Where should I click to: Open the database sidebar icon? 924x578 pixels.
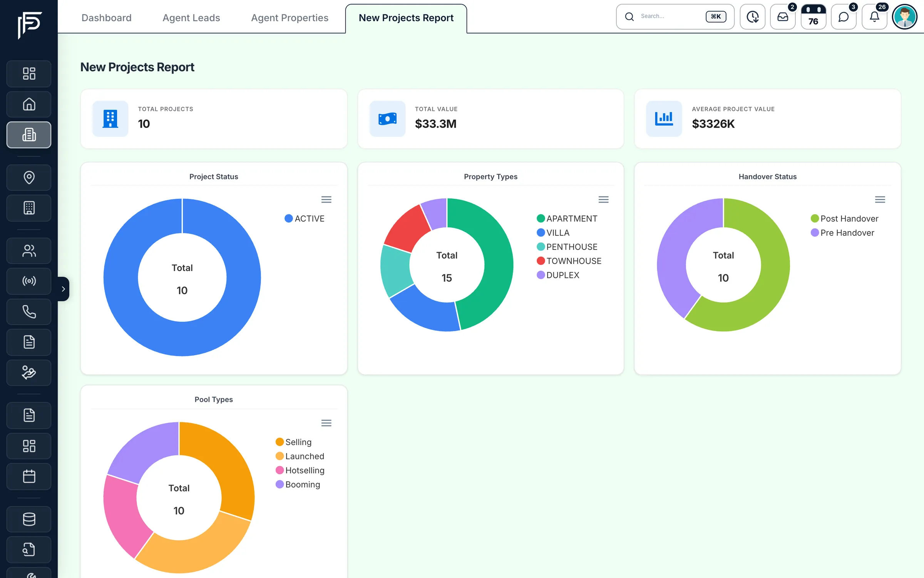pos(29,519)
